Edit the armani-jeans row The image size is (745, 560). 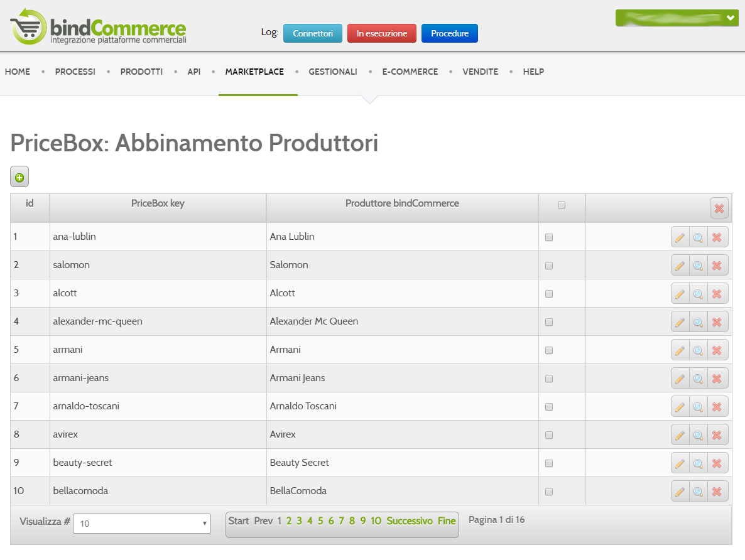(680, 378)
